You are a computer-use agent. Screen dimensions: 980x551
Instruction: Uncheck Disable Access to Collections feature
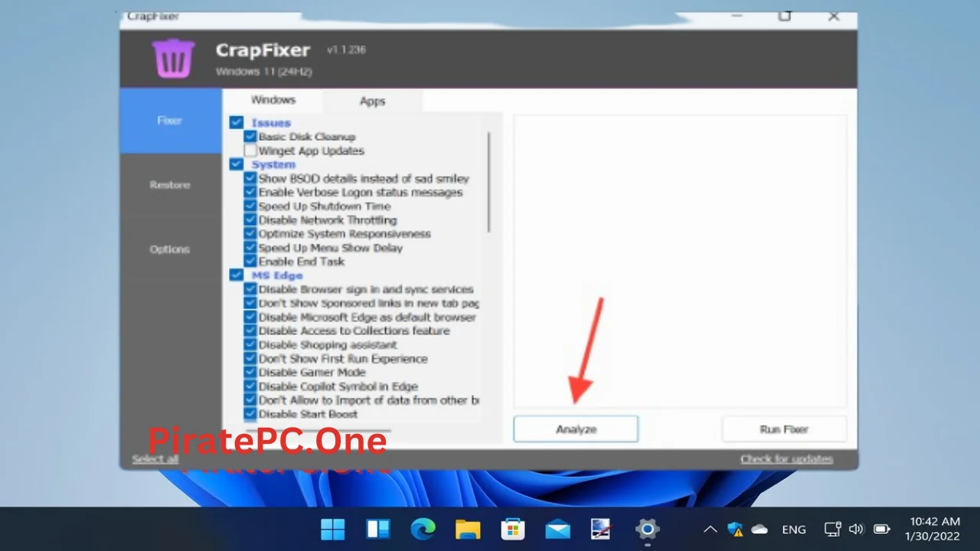(x=250, y=331)
